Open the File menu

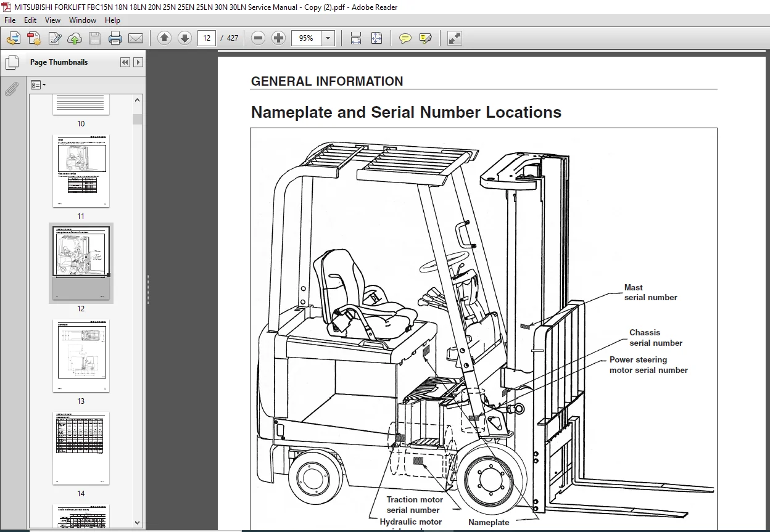coord(10,20)
